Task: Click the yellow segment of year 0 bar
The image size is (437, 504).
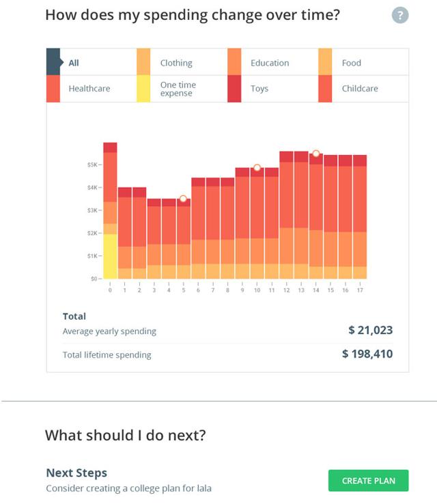Action: [110, 256]
